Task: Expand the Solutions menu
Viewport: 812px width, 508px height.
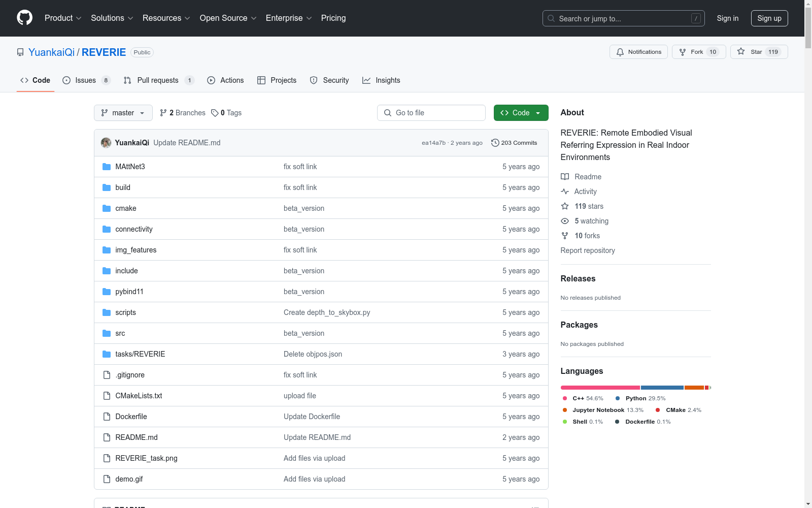Action: point(112,18)
